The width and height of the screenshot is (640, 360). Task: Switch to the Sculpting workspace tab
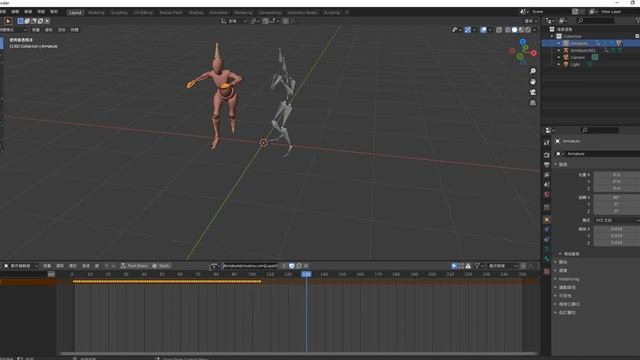tap(119, 13)
